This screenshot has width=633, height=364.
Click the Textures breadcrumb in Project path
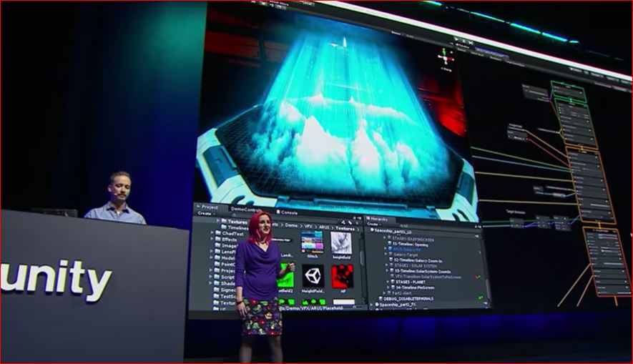(345, 228)
